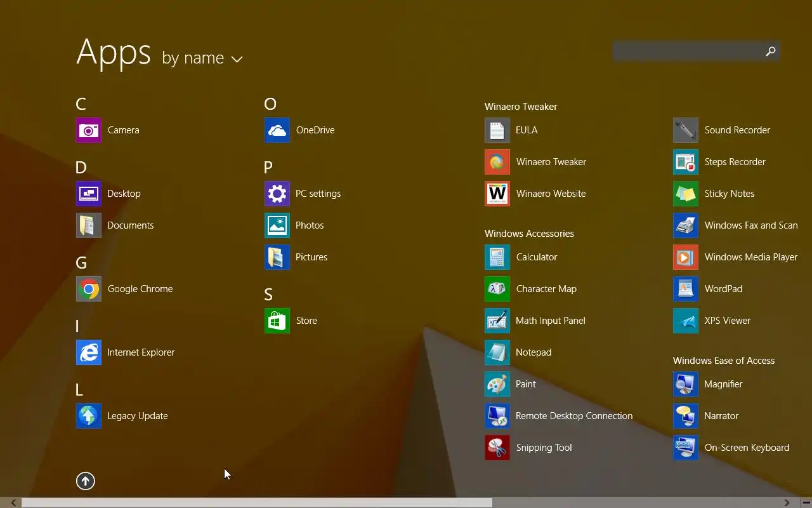The height and width of the screenshot is (508, 812).
Task: Click the scrollbar right arrow
Action: click(x=787, y=503)
